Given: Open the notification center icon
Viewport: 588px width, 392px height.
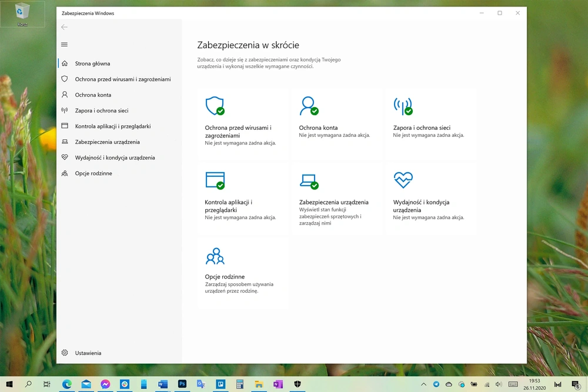Looking at the screenshot, I should [576, 384].
